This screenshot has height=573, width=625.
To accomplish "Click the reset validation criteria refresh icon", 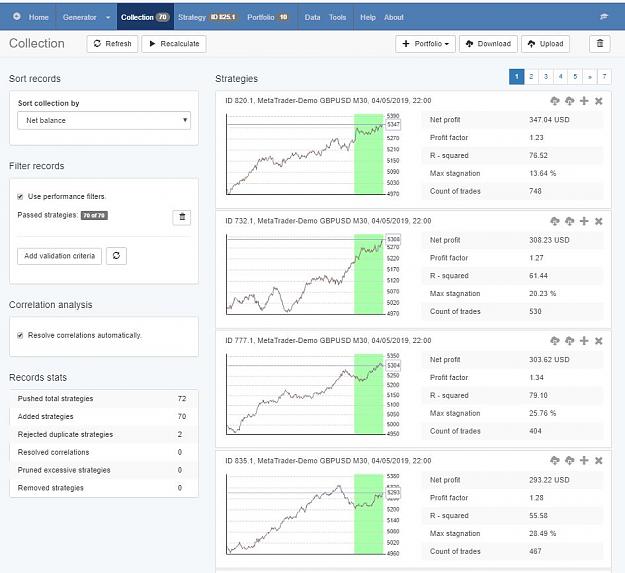I will [x=116, y=256].
